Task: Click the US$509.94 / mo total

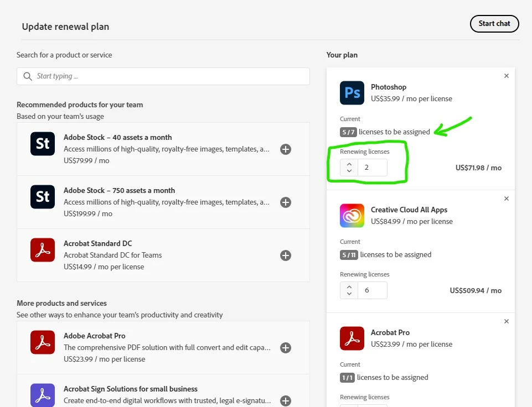Action: click(476, 290)
